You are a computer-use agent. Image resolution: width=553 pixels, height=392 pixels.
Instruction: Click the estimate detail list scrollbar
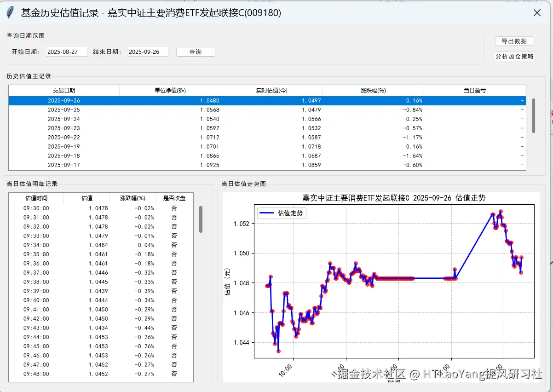[200, 219]
